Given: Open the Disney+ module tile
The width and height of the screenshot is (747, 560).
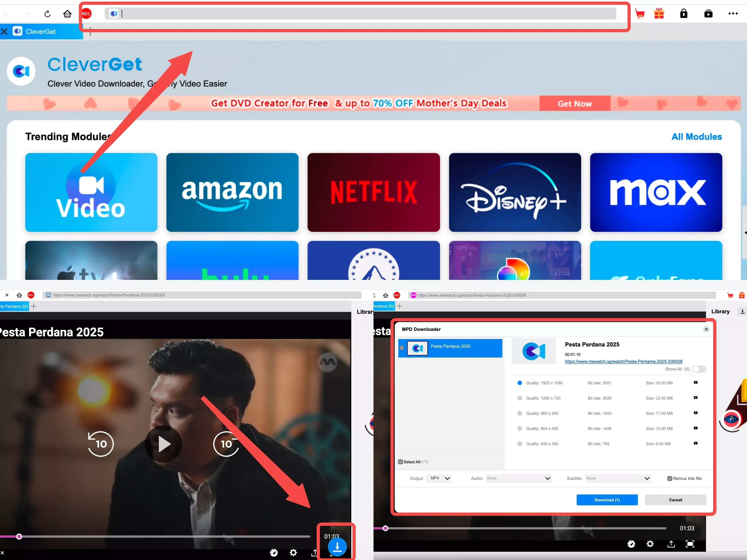Looking at the screenshot, I should [x=515, y=192].
